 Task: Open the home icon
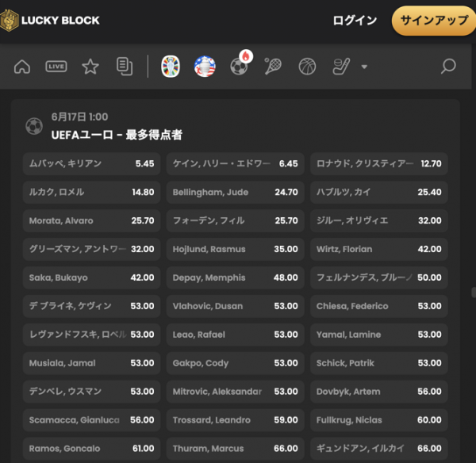tap(22, 66)
